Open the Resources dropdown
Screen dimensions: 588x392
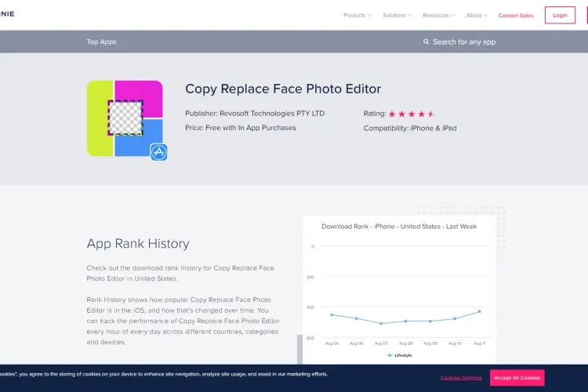[x=439, y=16]
